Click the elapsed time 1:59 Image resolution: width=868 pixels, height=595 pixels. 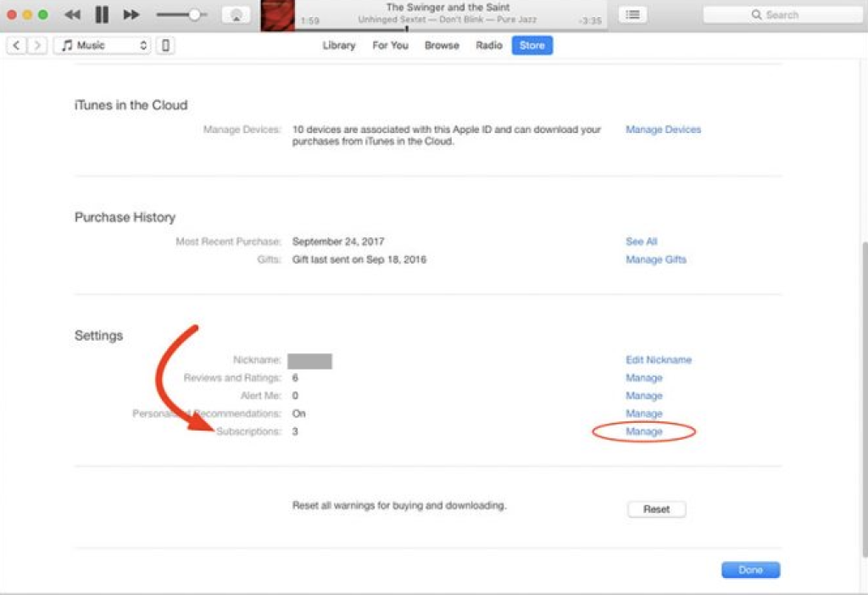pyautogui.click(x=310, y=20)
